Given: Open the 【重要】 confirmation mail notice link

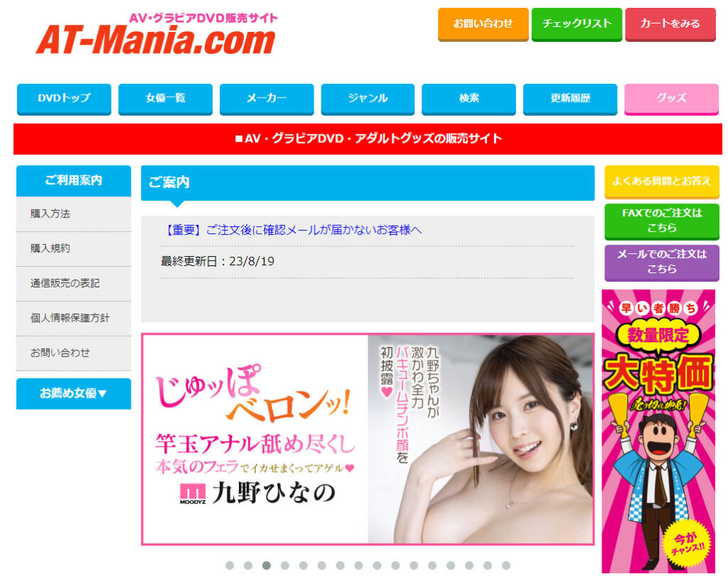Looking at the screenshot, I should [x=291, y=230].
